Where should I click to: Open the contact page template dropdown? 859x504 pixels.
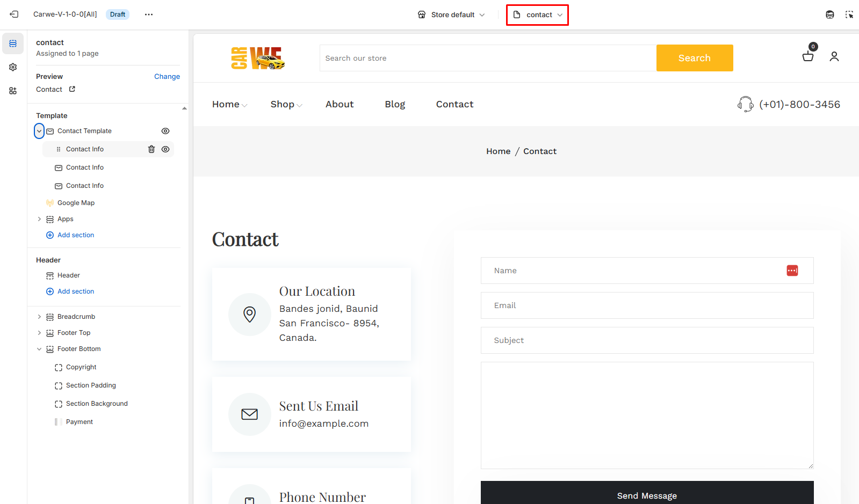(537, 14)
